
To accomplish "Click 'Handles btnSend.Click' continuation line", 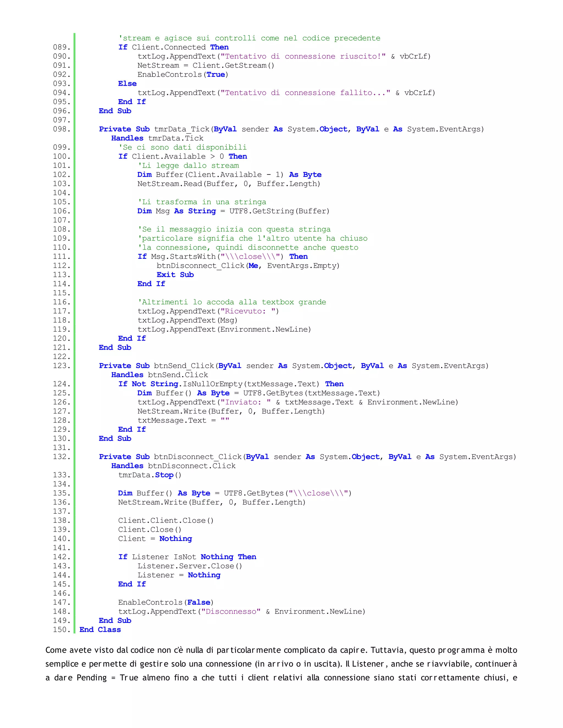I will click(160, 375).
